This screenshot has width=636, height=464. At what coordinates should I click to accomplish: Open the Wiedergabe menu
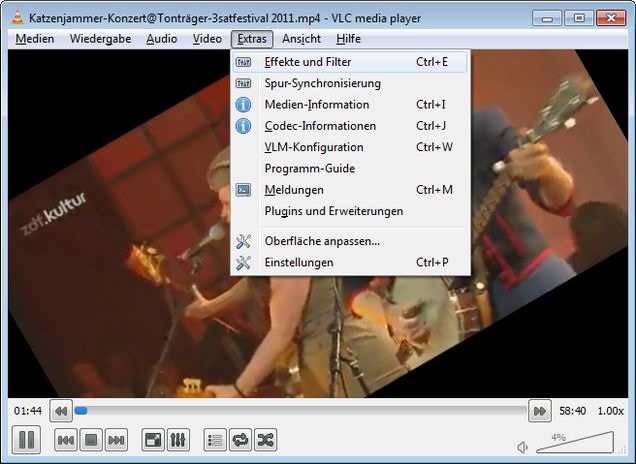coord(100,39)
